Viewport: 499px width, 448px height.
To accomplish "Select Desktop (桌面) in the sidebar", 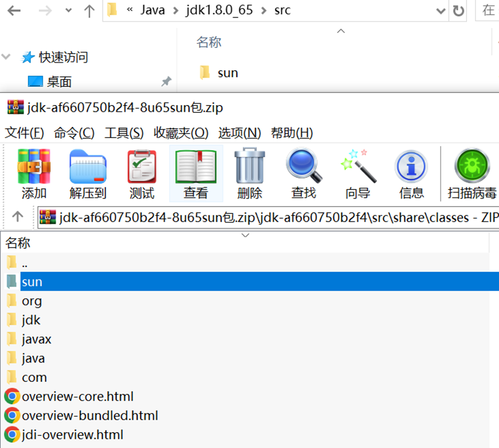I will 59,82.
